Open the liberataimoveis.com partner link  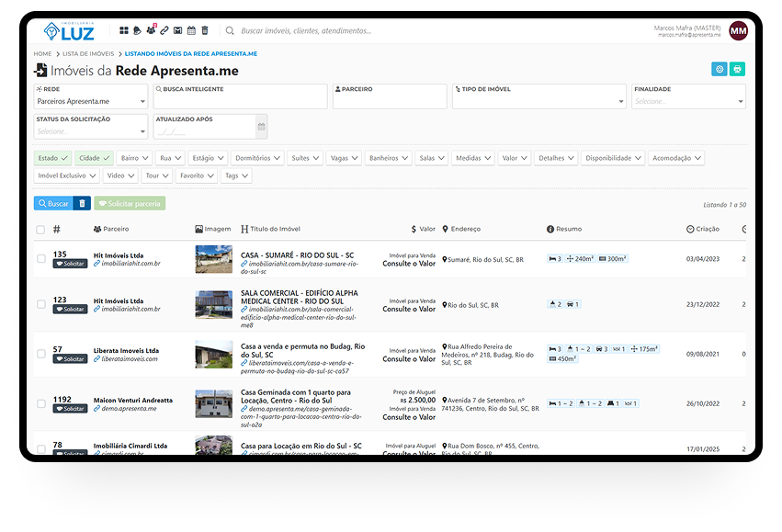[x=126, y=359]
